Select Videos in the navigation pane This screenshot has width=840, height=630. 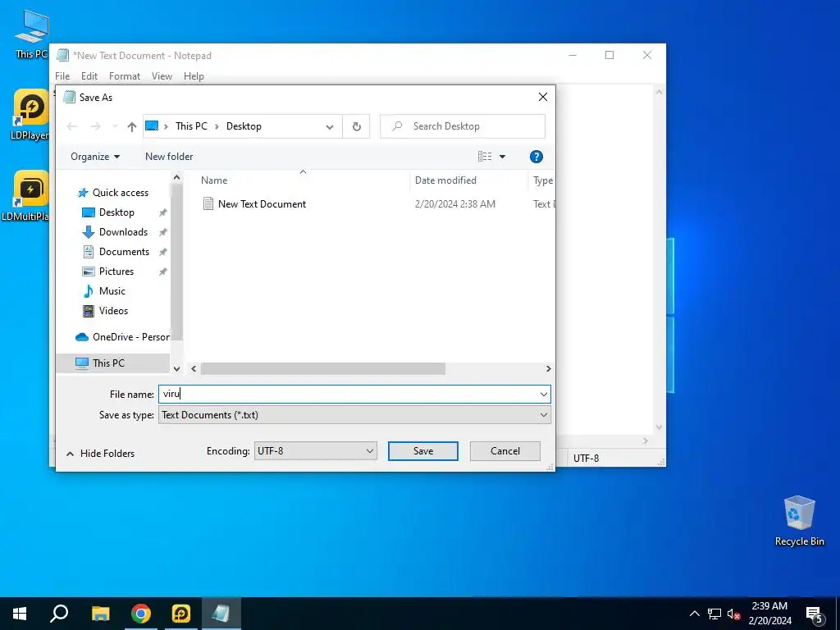(113, 311)
